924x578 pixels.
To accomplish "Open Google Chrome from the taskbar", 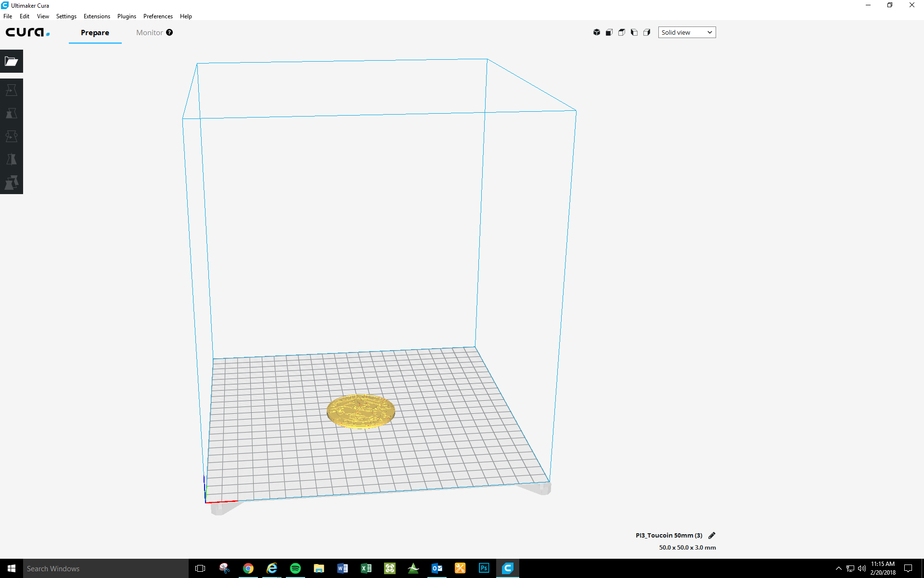I will tap(248, 568).
